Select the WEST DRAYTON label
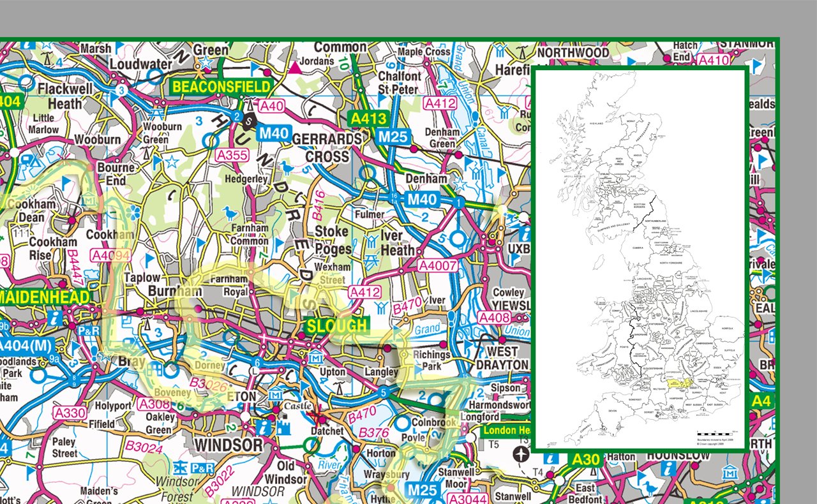 (x=502, y=358)
